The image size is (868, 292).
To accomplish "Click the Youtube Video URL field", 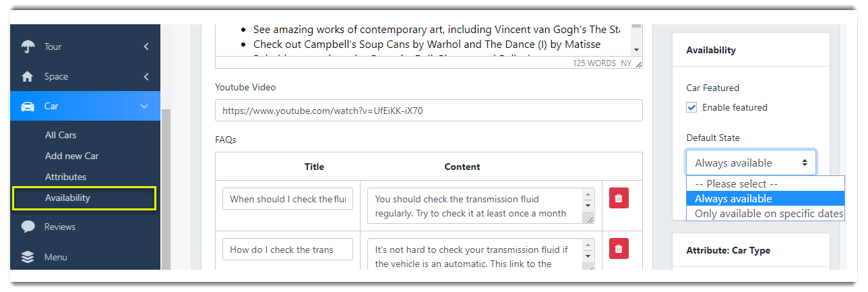I will (x=428, y=111).
